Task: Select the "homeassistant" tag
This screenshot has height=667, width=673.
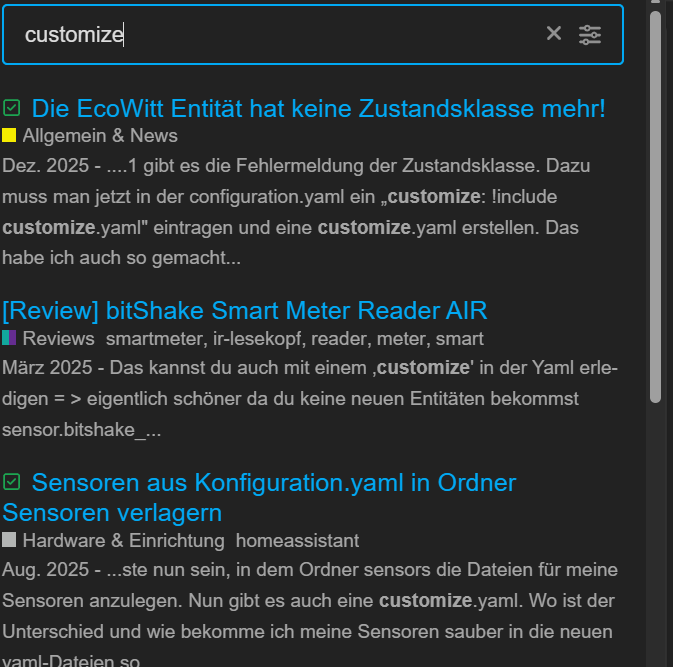Action: point(297,540)
